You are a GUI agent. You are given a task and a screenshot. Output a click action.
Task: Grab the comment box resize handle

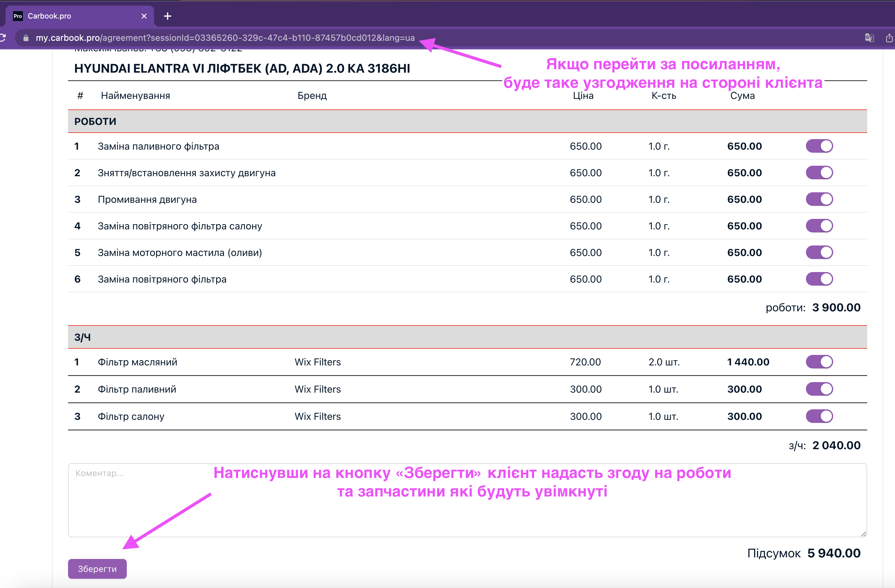(863, 534)
